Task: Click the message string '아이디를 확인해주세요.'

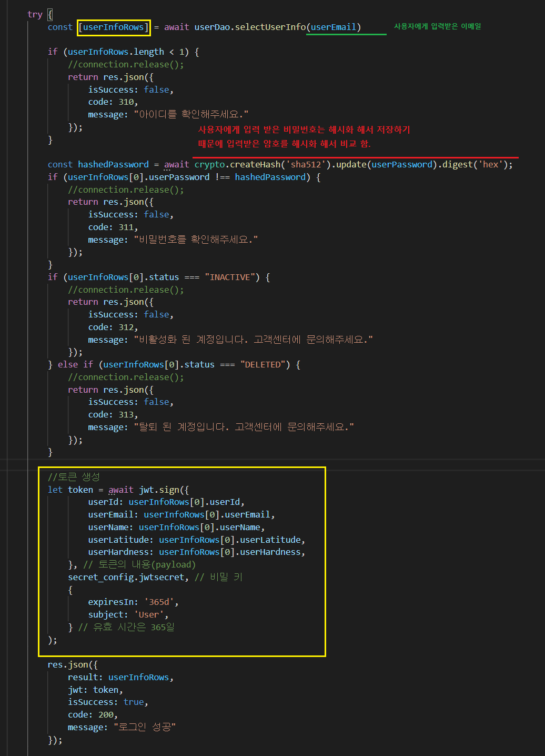Action: click(x=191, y=114)
